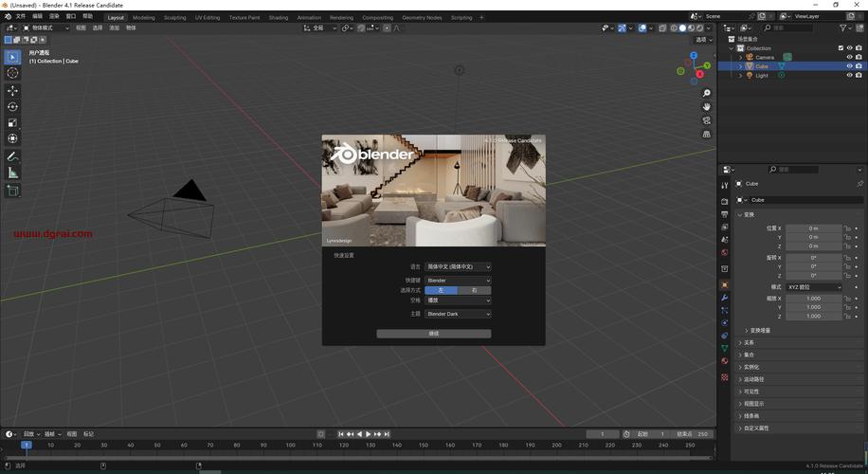Image resolution: width=868 pixels, height=474 pixels.
Task: Play the timeline animation
Action: (x=368, y=434)
